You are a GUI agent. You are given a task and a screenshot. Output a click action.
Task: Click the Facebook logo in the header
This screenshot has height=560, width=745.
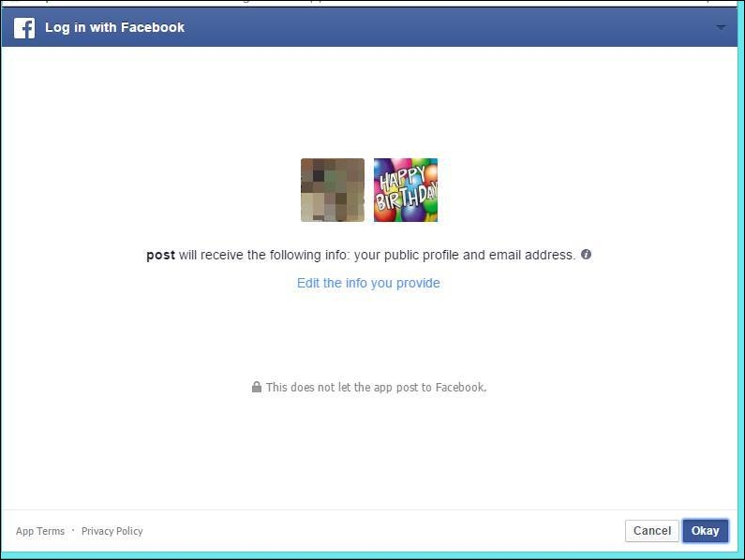(24, 27)
